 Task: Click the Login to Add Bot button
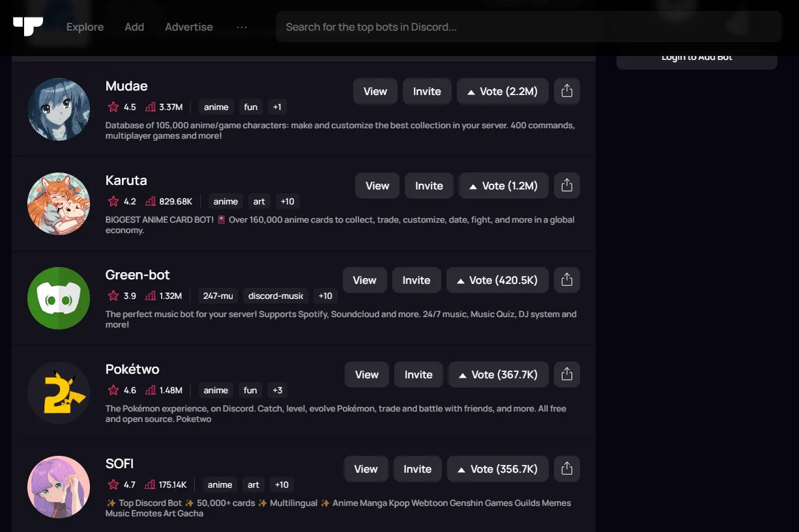697,58
